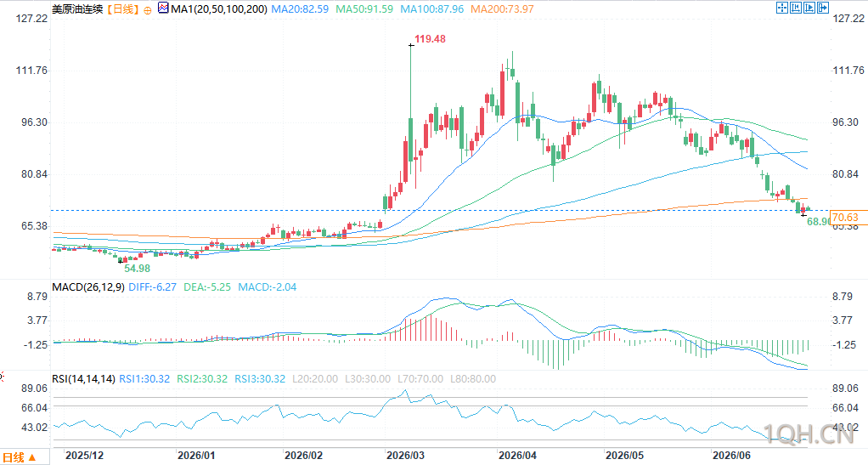Click the 2026/03 date axis marker
This screenshot has width=868, height=465.
pos(406,456)
